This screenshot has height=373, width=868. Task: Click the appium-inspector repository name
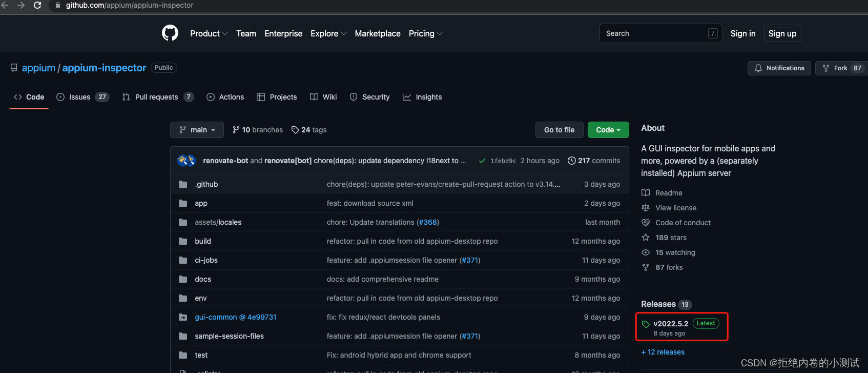(x=104, y=68)
